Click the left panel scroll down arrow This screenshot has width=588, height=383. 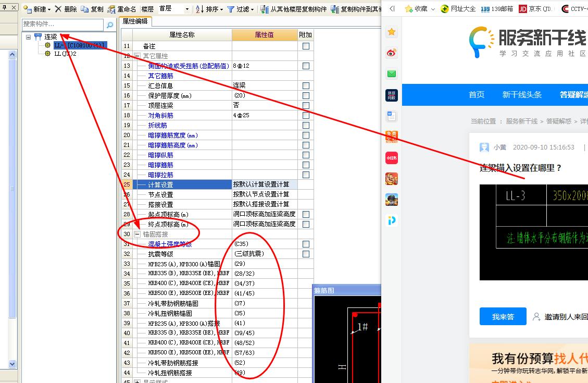tap(12, 364)
